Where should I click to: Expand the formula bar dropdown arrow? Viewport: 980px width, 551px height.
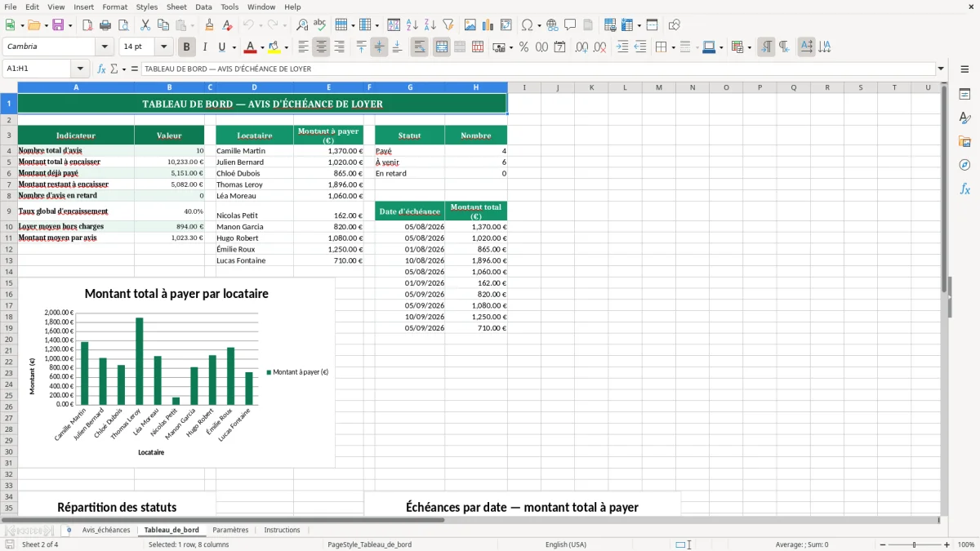(x=941, y=69)
